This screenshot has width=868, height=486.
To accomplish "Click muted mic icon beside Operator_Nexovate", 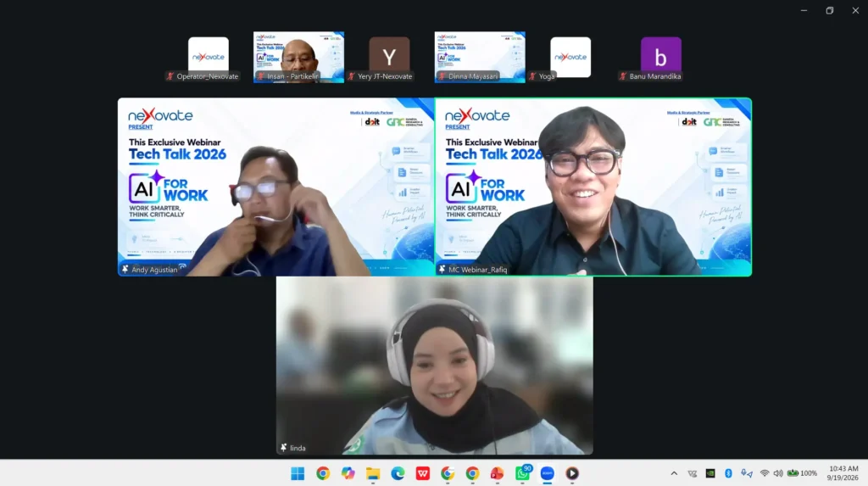I will tap(170, 76).
